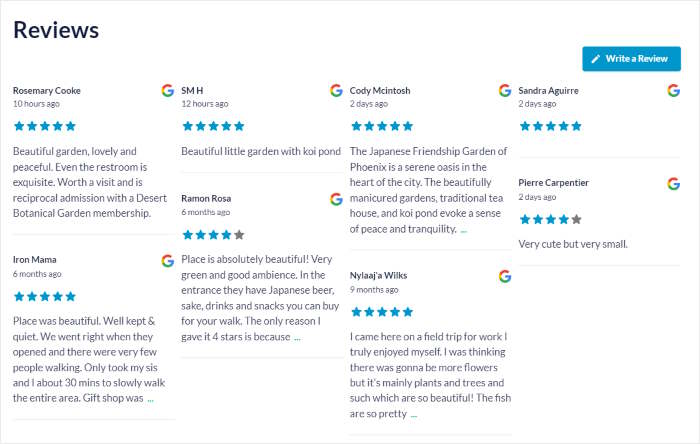Click the '10 hours ago' timestamp
Screen dimensions: 700x444
point(36,103)
